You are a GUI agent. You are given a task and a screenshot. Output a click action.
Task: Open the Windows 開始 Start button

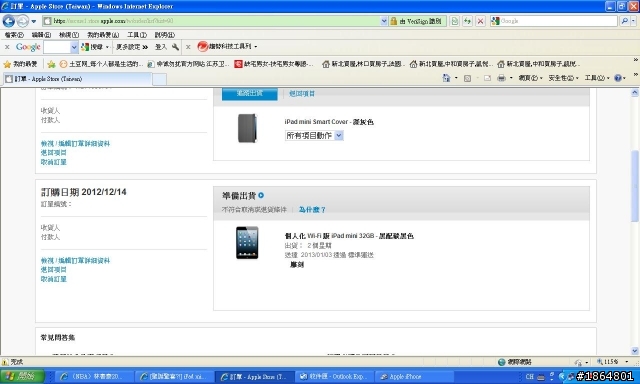tap(22, 376)
